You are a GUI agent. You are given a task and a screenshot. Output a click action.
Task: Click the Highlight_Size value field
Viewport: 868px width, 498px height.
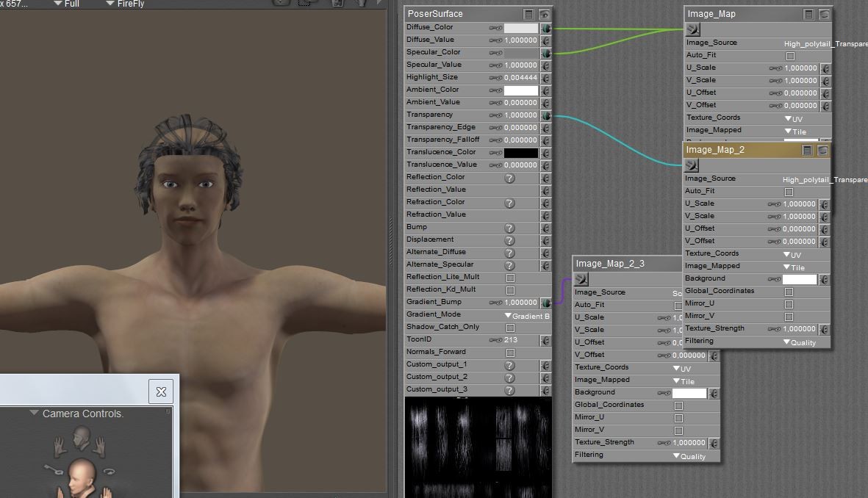pos(520,78)
